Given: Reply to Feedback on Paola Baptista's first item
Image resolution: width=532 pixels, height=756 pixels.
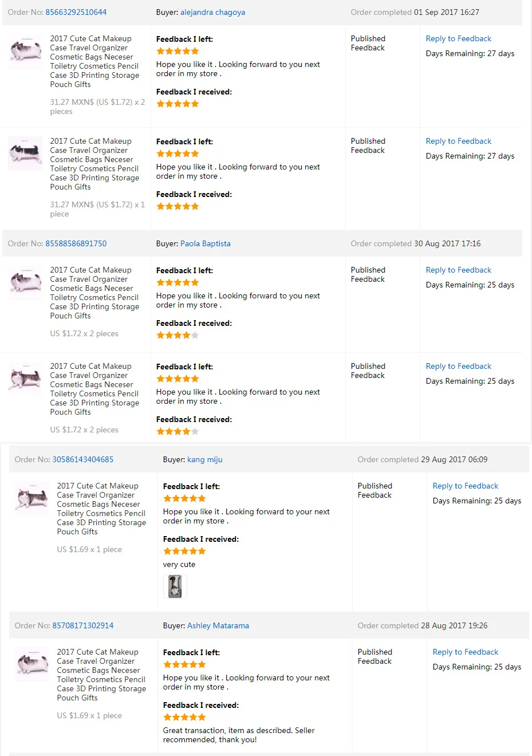Looking at the screenshot, I should point(458,270).
